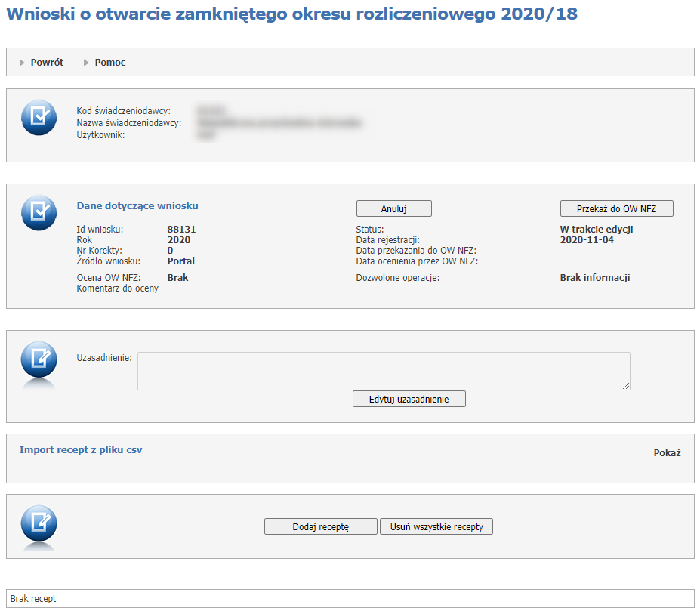The image size is (700, 614).
Task: Expand the CSV import section with Pokaż
Action: [x=667, y=453]
